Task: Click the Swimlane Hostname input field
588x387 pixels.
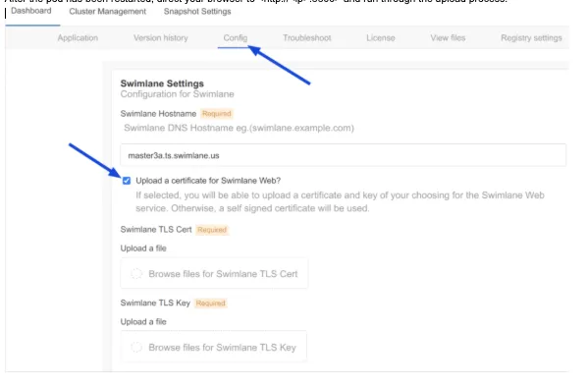Action: point(344,155)
